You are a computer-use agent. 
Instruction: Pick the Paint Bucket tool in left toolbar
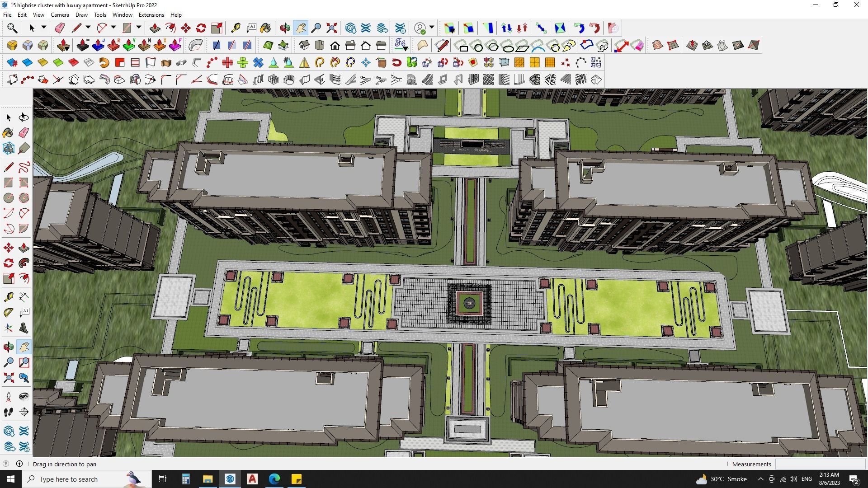(8, 132)
